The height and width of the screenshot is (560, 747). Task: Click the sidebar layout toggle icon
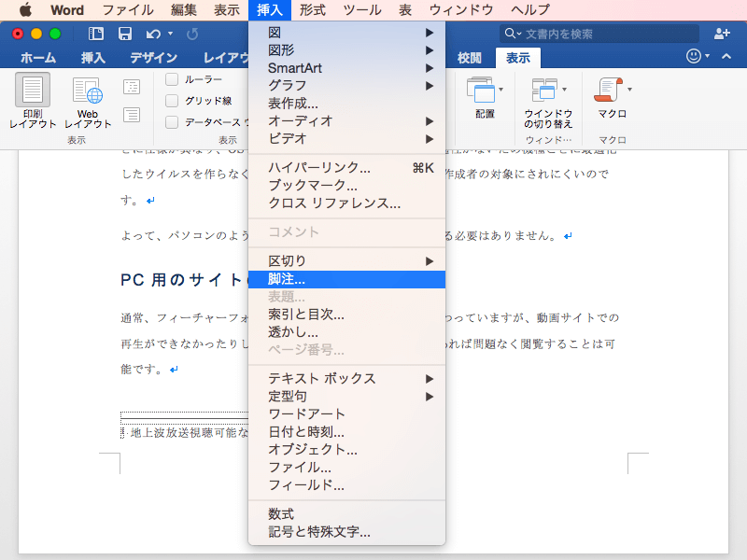[x=96, y=34]
